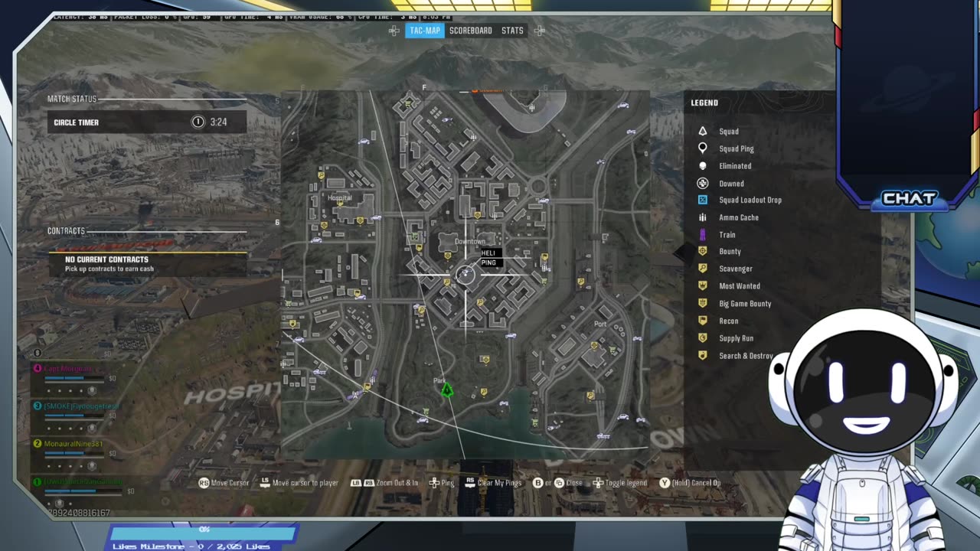Select the Squad Loadout Drop legend icon
The height and width of the screenshot is (551, 980).
click(702, 200)
